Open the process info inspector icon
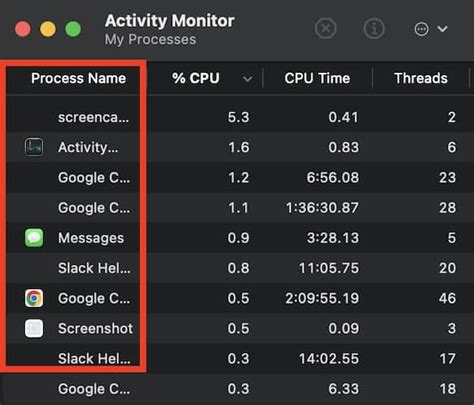Image resolution: width=474 pixels, height=405 pixels. click(374, 29)
